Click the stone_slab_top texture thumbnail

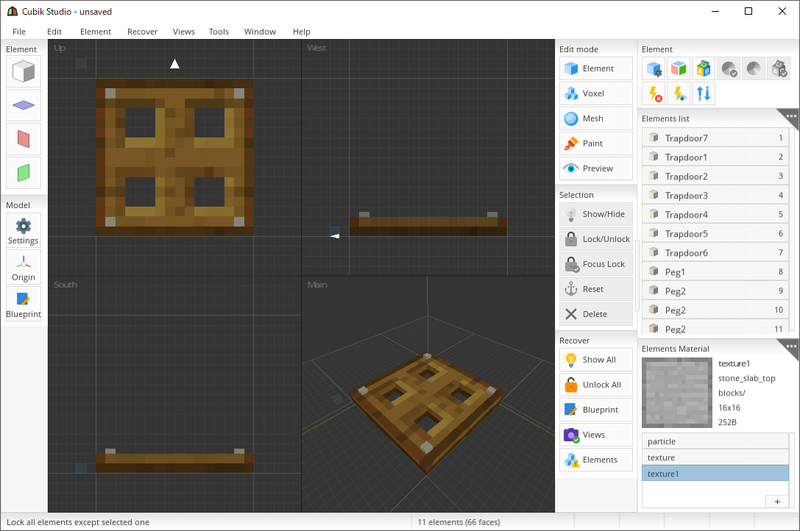click(677, 392)
